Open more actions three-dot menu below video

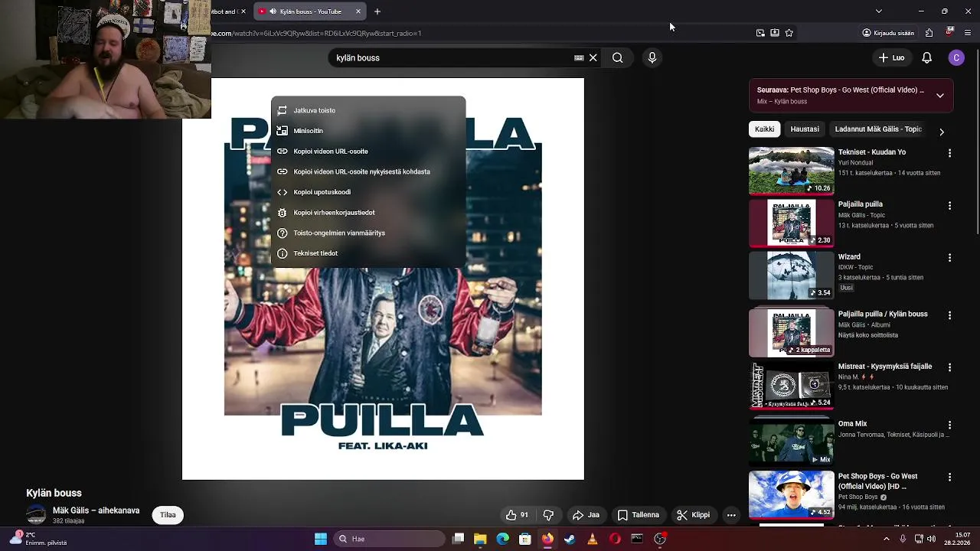[731, 515]
